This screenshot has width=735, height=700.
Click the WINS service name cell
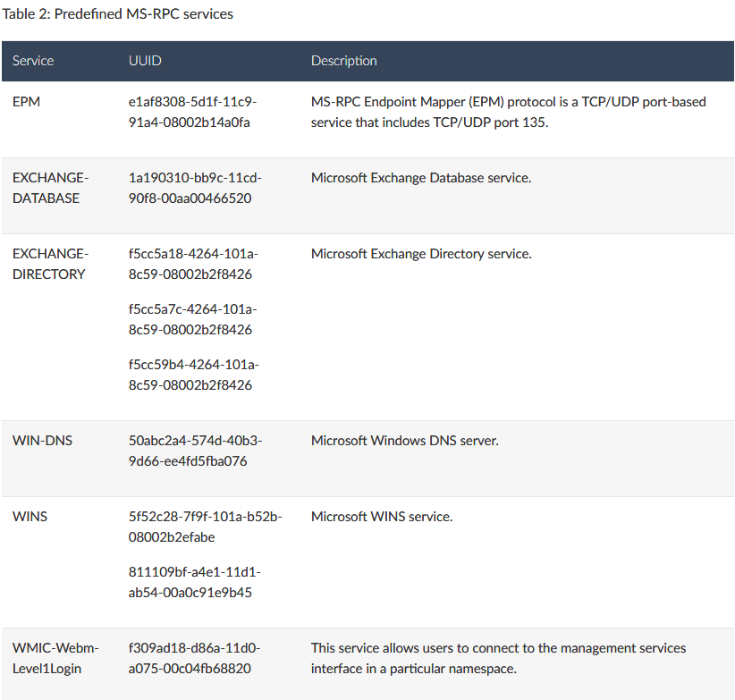[30, 517]
